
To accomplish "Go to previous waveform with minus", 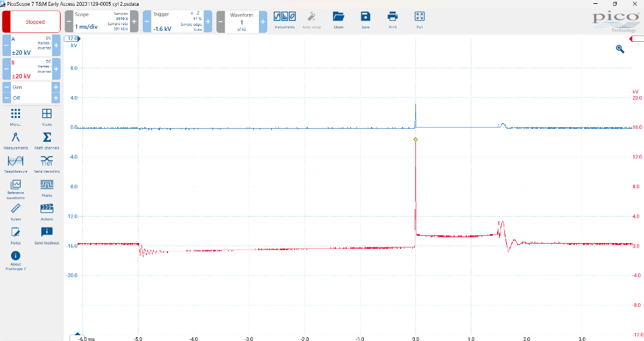I will pos(221,22).
